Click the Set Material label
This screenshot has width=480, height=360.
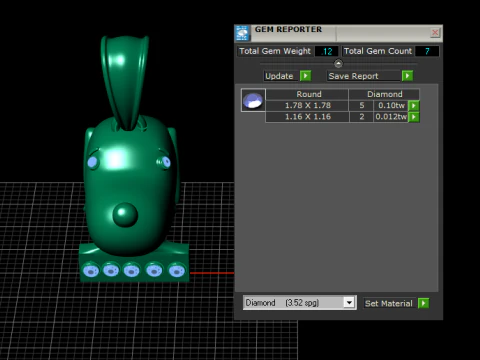[x=389, y=303]
